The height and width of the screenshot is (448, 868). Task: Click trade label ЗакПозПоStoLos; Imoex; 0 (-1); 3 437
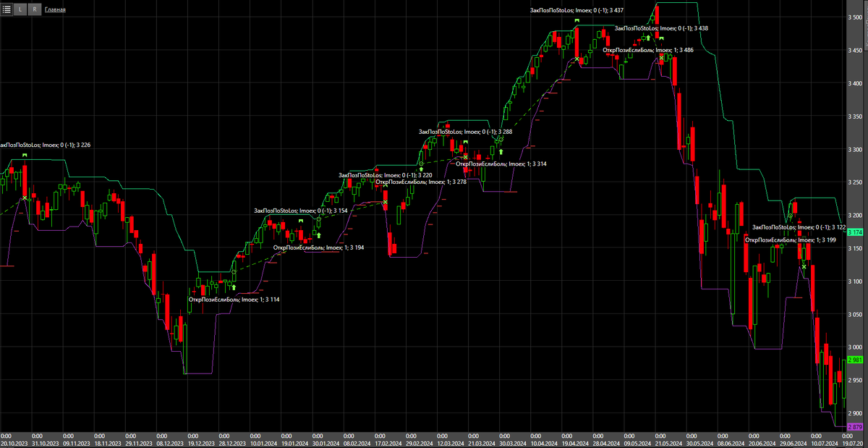coord(576,10)
